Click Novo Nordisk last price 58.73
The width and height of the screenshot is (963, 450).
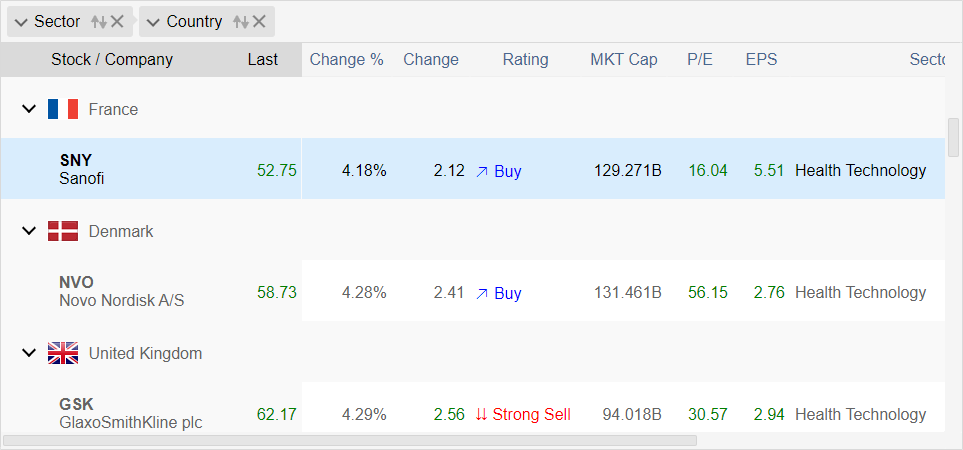(x=277, y=293)
